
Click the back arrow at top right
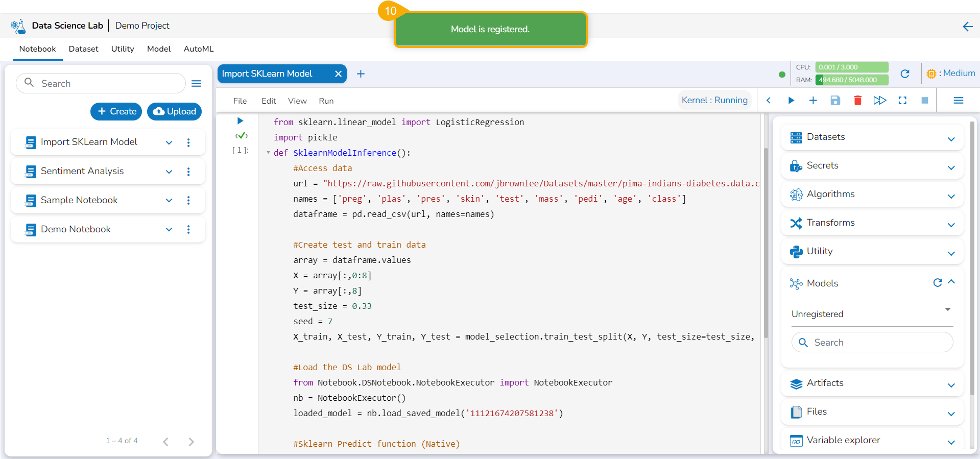[967, 27]
